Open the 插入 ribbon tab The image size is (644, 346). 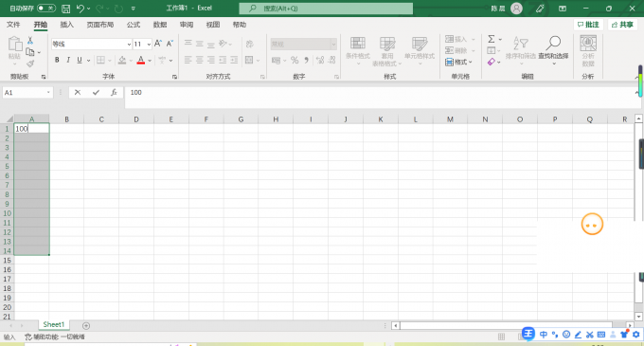(67, 25)
